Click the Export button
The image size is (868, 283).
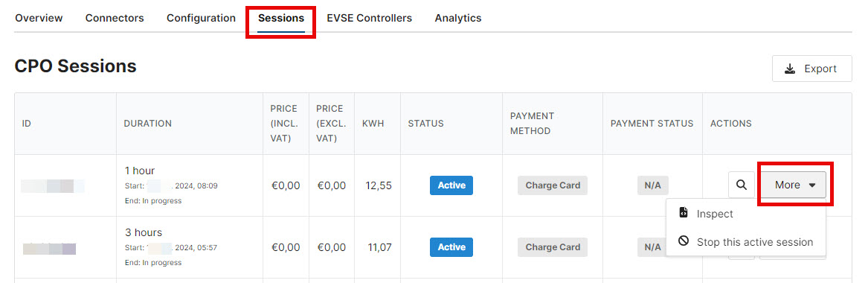(811, 69)
